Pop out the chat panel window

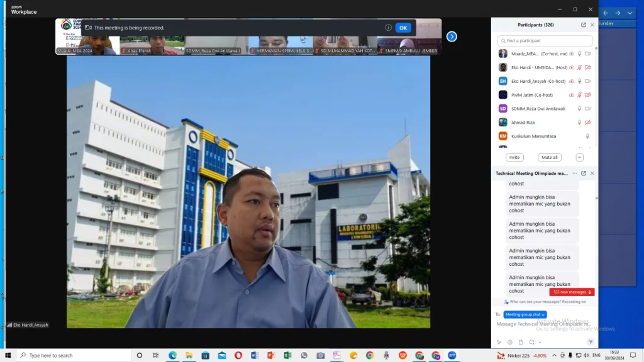[584, 173]
